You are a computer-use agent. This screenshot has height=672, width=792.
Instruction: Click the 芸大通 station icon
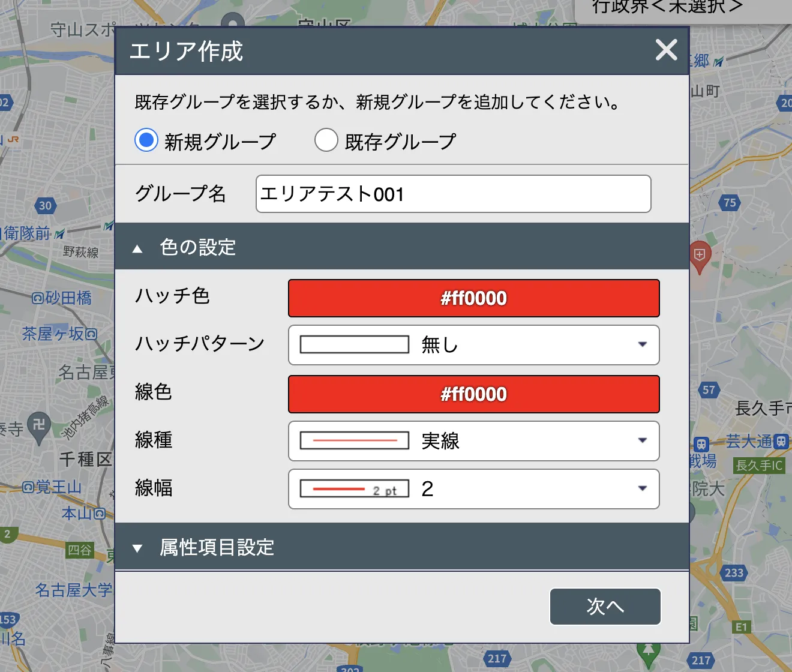point(781,441)
